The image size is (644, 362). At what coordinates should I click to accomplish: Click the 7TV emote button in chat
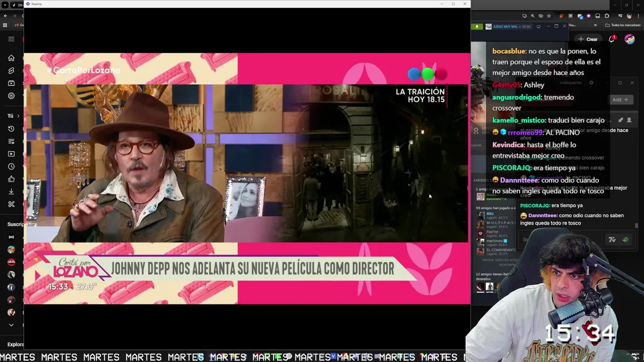click(x=612, y=240)
